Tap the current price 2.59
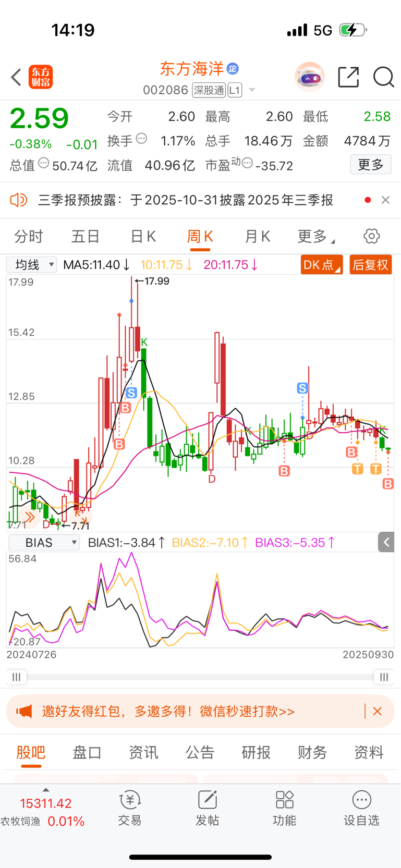Viewport: 401px width, 868px height. pyautogui.click(x=39, y=118)
